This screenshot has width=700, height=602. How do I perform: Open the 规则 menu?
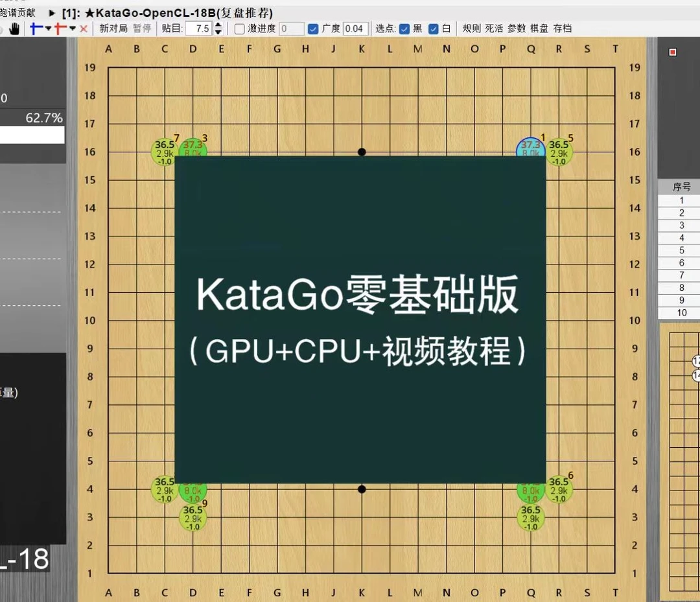click(471, 28)
